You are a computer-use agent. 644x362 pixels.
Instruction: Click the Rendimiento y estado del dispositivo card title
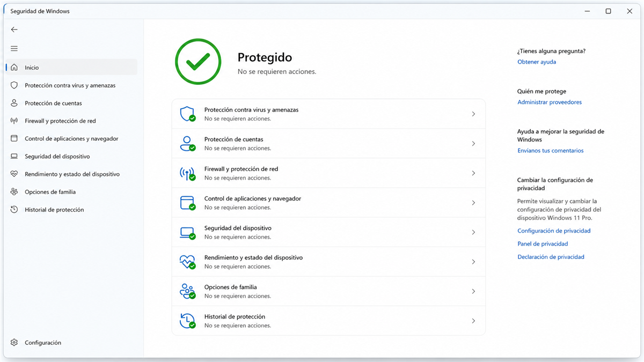pyautogui.click(x=253, y=257)
